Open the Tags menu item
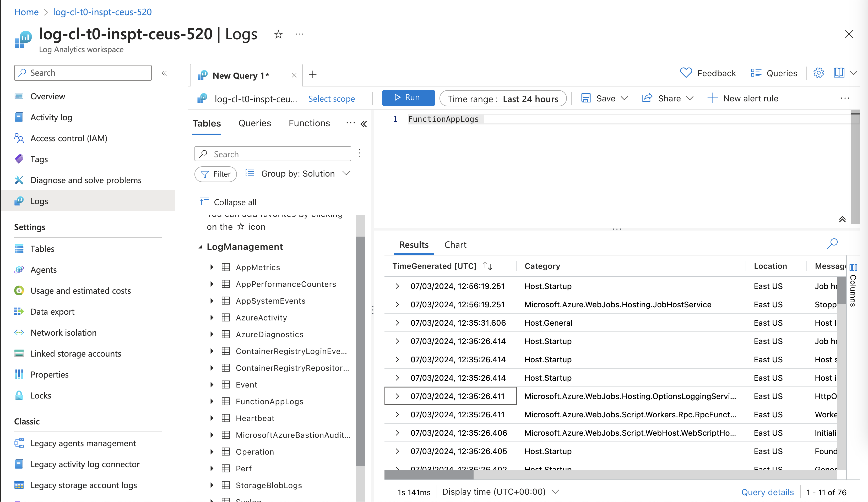Screen dimensions: 868x502 point(39,159)
